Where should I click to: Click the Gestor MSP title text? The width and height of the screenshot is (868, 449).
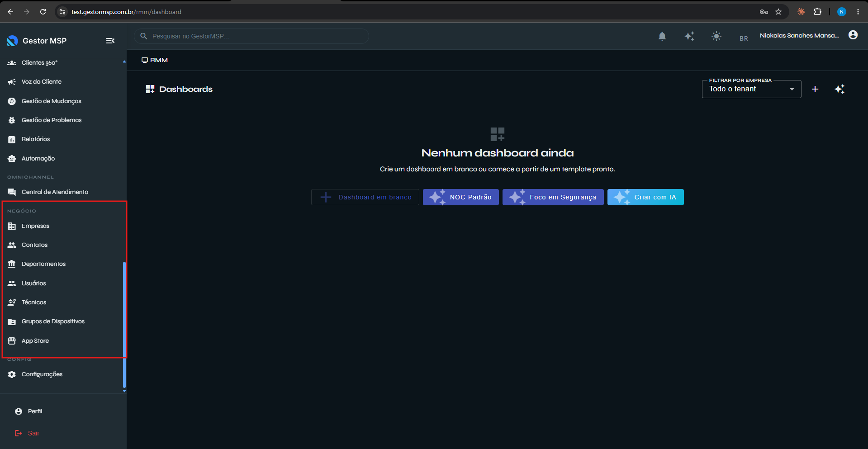[x=44, y=41]
